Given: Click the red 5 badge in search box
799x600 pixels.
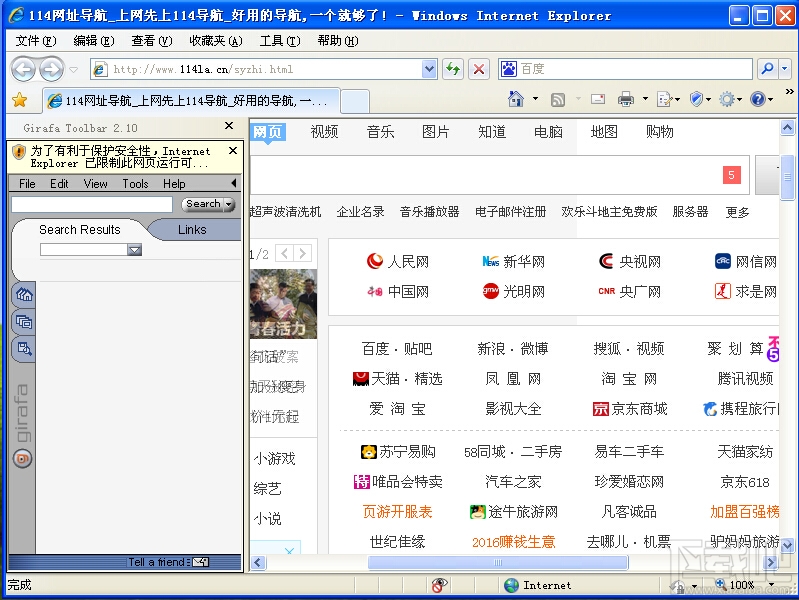Looking at the screenshot, I should pyautogui.click(x=732, y=175).
